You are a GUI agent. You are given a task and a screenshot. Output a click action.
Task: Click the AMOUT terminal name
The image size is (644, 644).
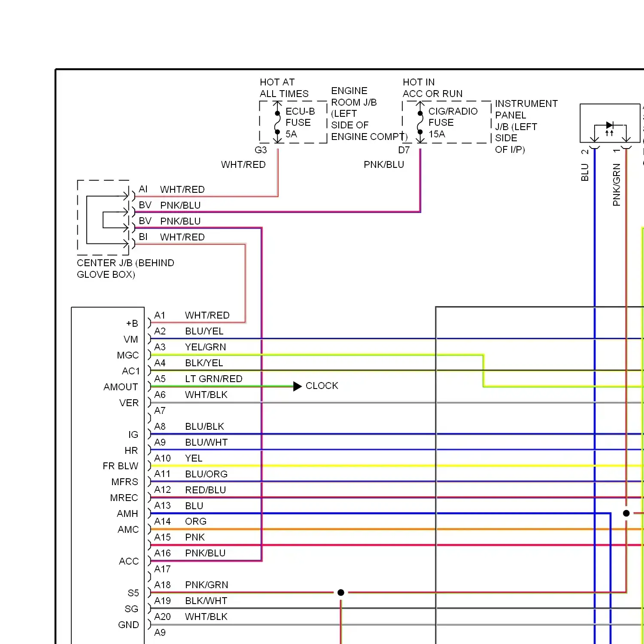click(121, 387)
